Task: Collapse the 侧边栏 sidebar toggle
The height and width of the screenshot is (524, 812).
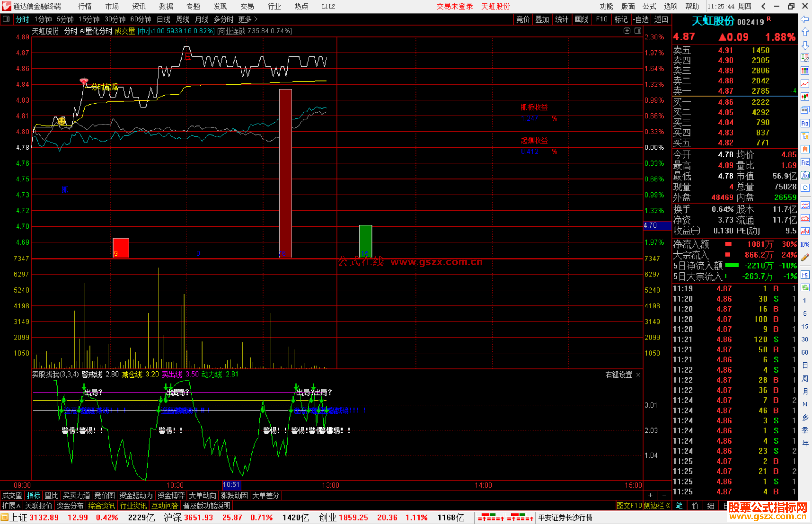Action: 656,506
